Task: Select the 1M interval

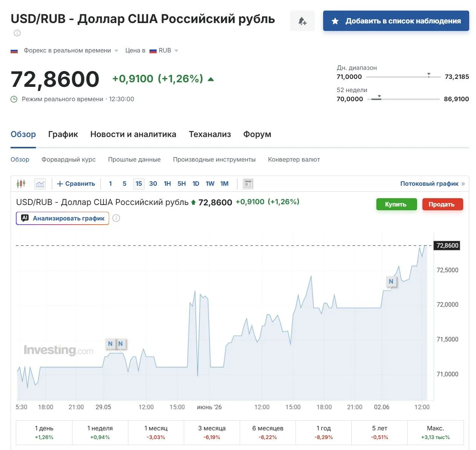Action: click(x=225, y=184)
